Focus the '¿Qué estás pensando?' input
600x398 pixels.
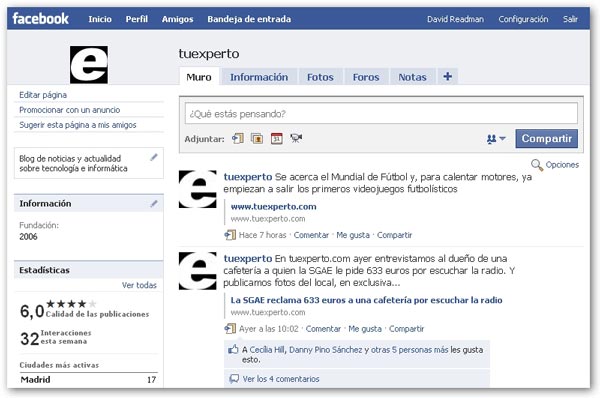pos(381,113)
